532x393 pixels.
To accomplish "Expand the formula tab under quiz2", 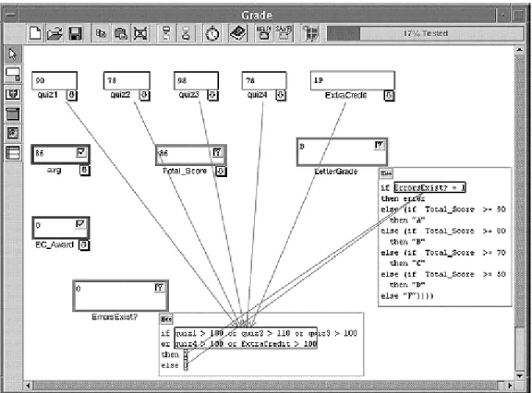I will pos(144,95).
